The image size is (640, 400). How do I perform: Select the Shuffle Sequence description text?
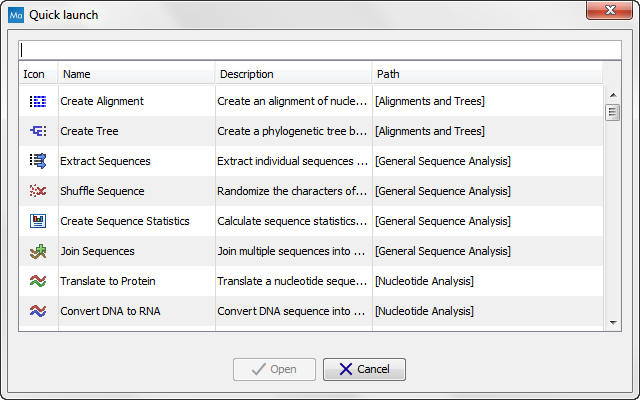pyautogui.click(x=292, y=191)
